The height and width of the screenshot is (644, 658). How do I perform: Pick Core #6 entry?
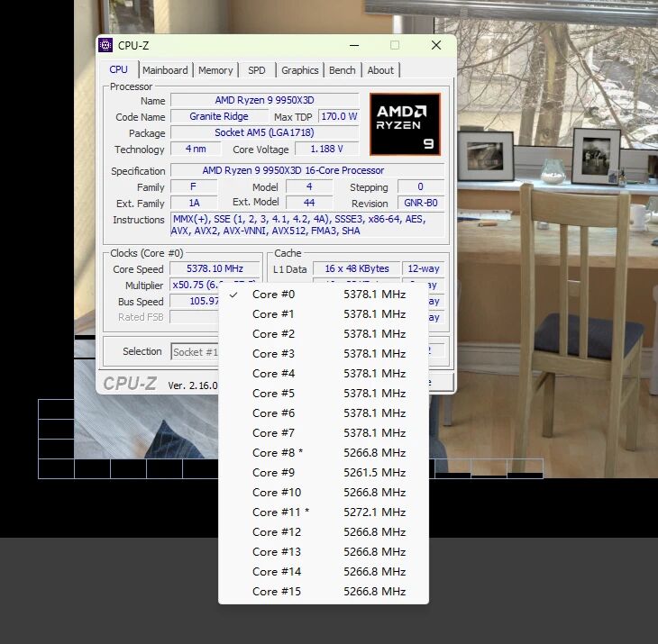pos(324,413)
